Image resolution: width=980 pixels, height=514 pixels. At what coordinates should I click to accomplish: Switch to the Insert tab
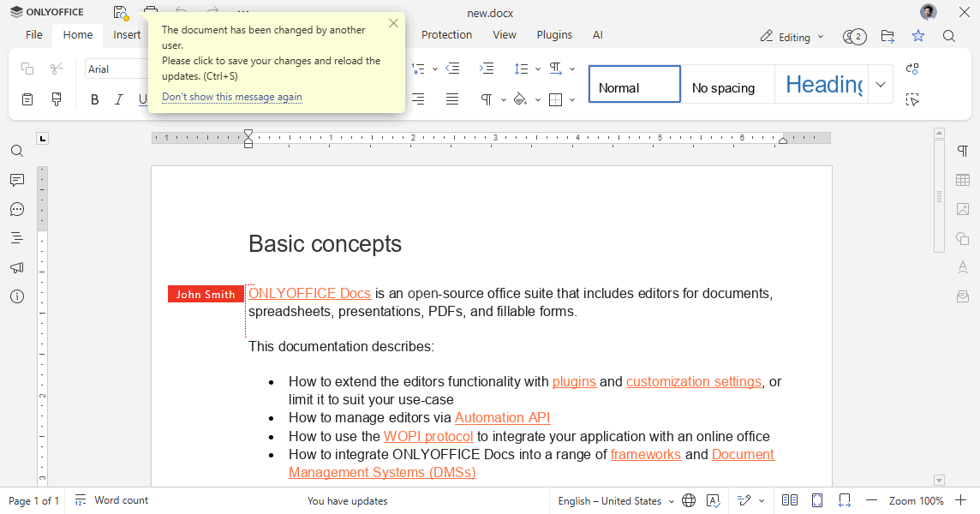pos(127,35)
